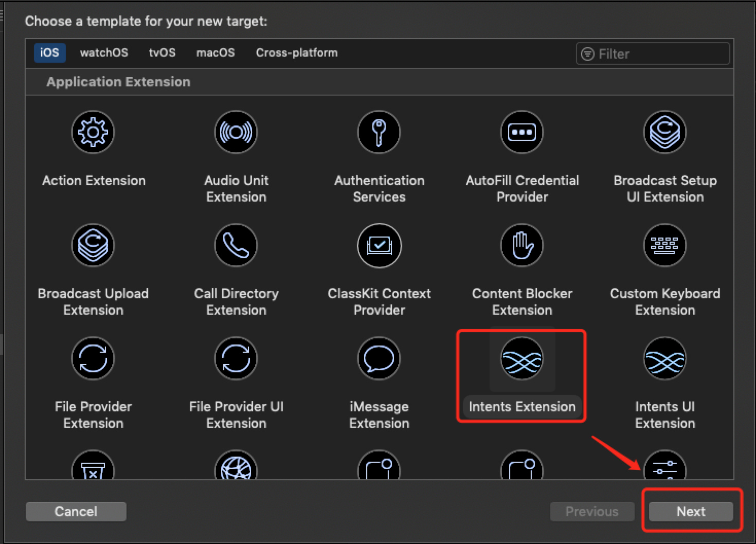Focus the Filter search field
The image size is (756, 544).
pos(653,54)
